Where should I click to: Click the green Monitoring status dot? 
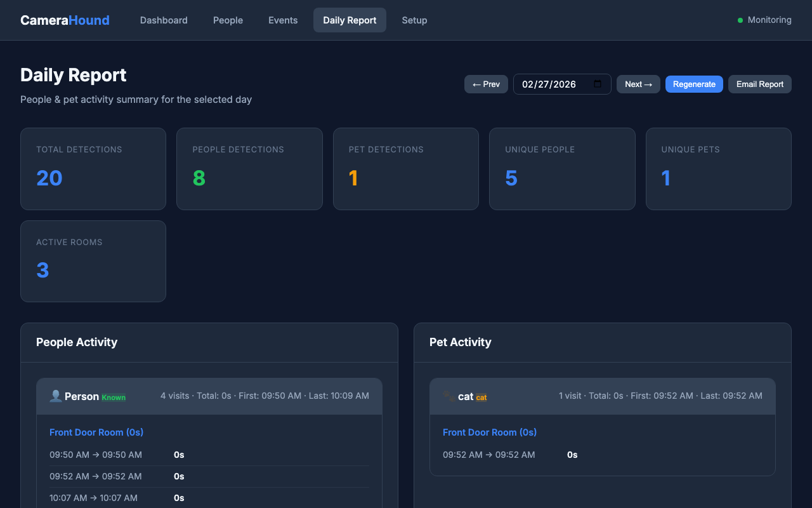(x=740, y=20)
